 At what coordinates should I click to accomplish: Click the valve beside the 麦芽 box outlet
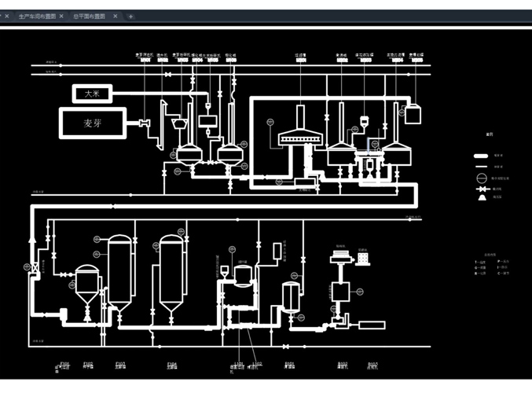pos(144,123)
